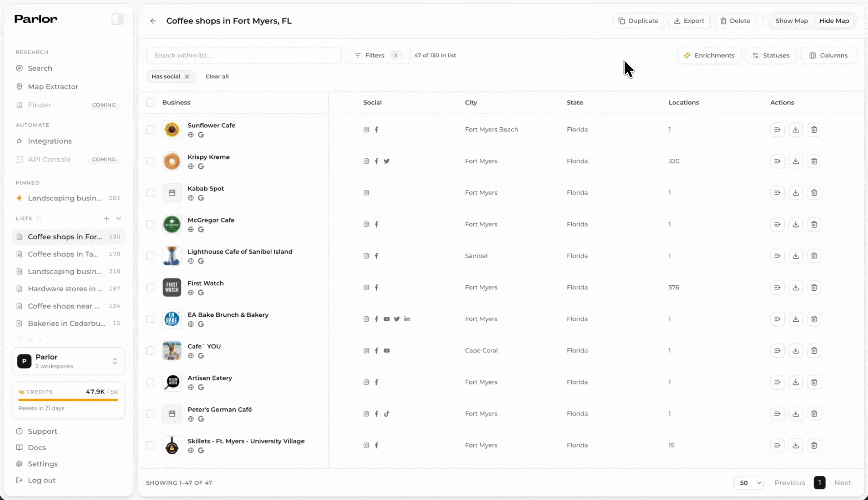Open Instagram icon for Sunflower Cafe

click(366, 130)
